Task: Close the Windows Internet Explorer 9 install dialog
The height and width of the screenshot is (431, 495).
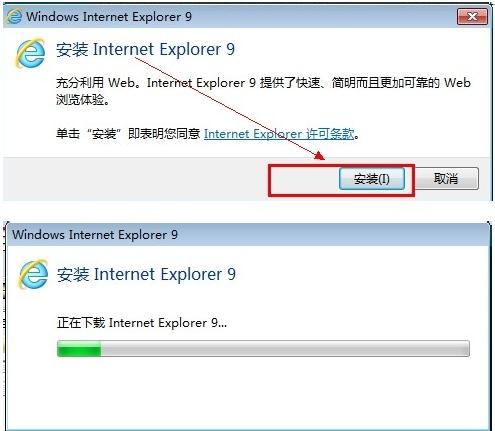Action: (472, 16)
